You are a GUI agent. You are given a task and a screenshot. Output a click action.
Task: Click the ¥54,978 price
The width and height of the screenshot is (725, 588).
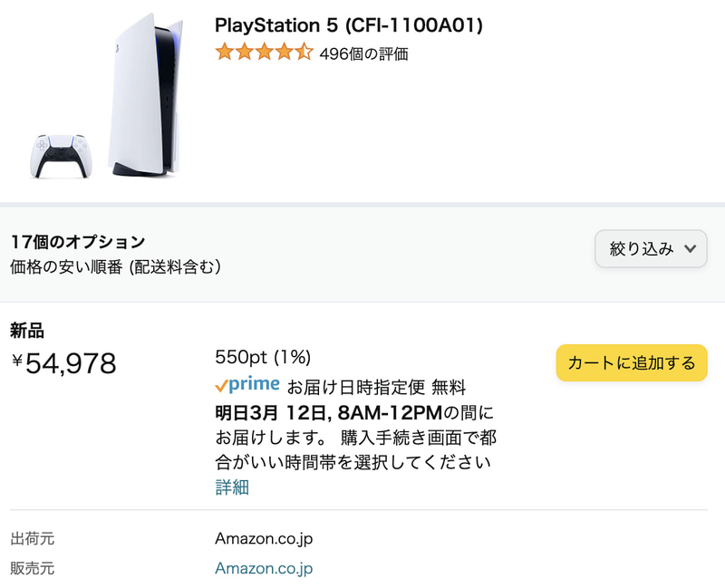[64, 363]
